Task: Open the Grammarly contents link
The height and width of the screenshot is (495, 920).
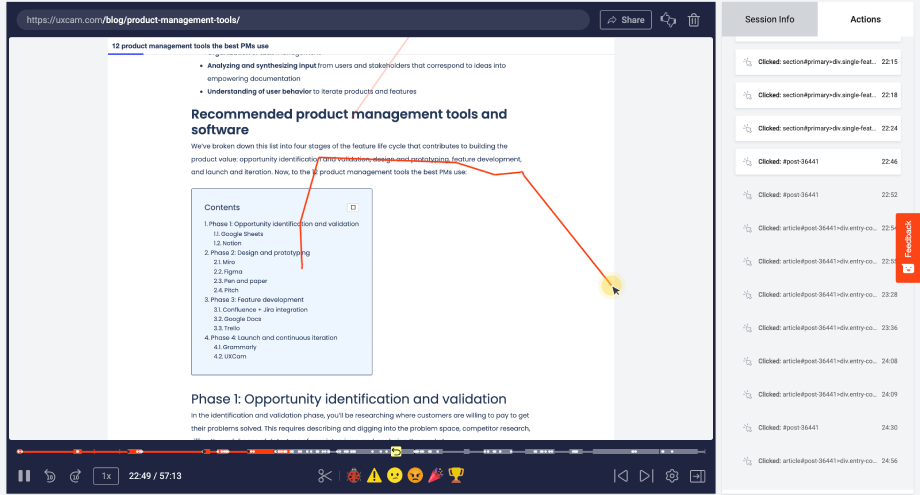Action: [x=235, y=347]
